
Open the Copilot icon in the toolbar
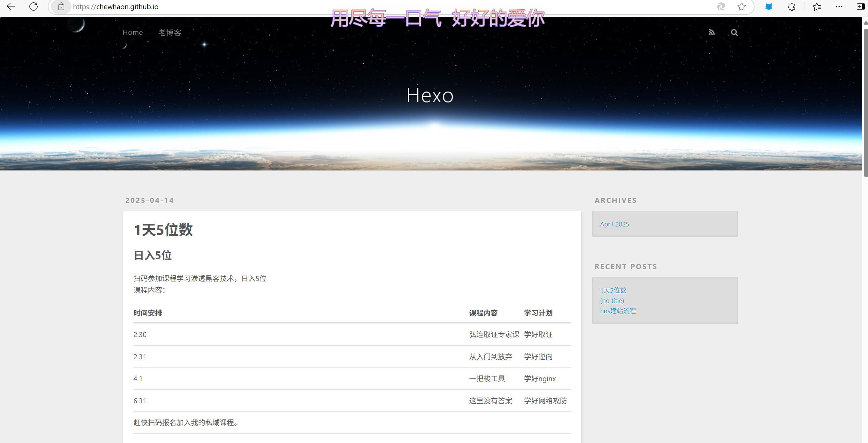(721, 6)
